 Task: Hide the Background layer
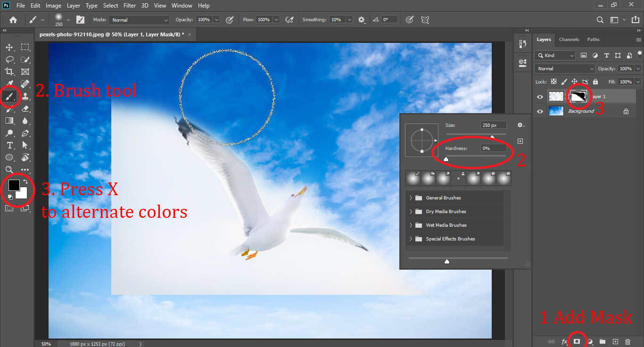pos(539,111)
